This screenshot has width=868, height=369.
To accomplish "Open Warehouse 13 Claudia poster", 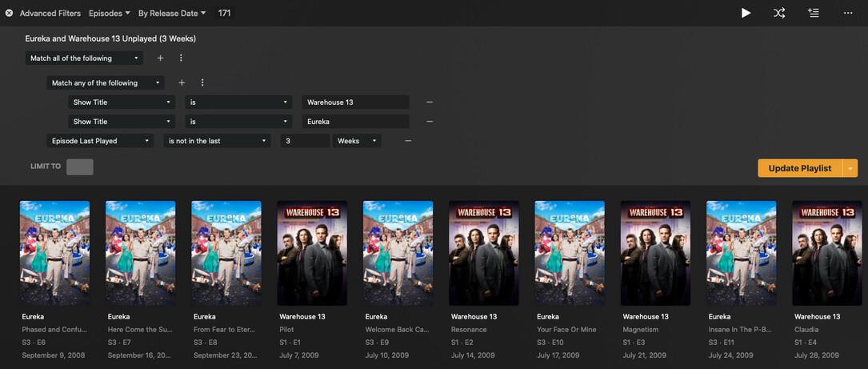I will pyautogui.click(x=827, y=253).
